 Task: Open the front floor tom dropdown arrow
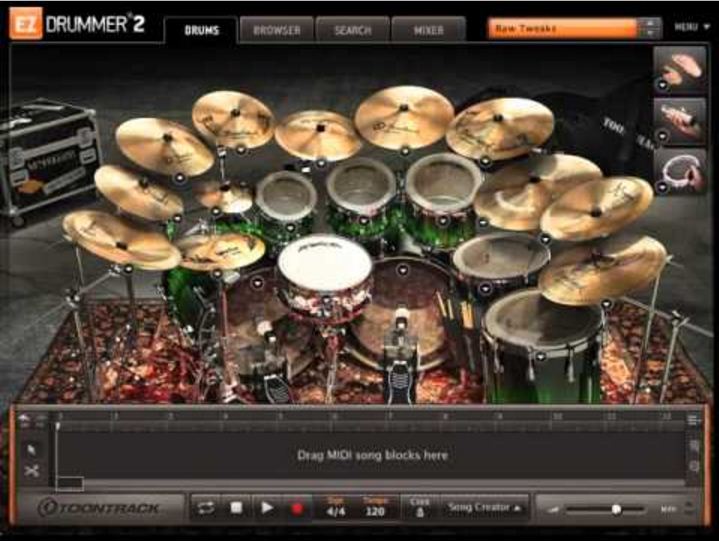pyautogui.click(x=540, y=356)
